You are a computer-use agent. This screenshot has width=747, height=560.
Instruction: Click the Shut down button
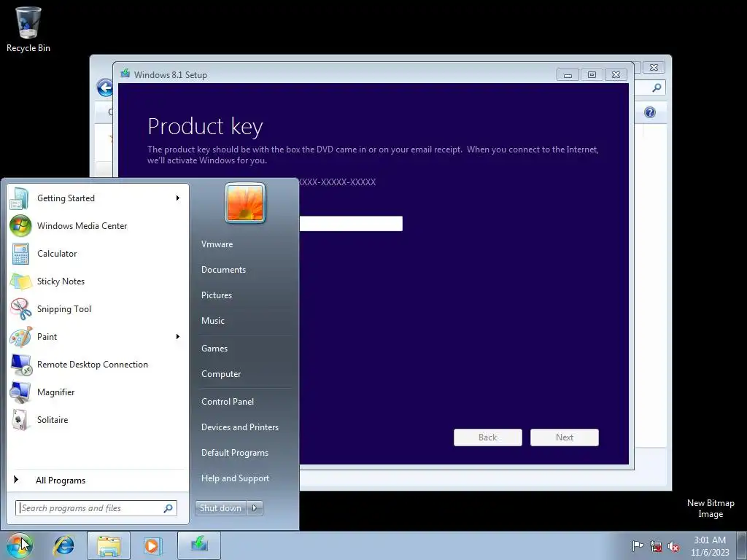coord(221,508)
